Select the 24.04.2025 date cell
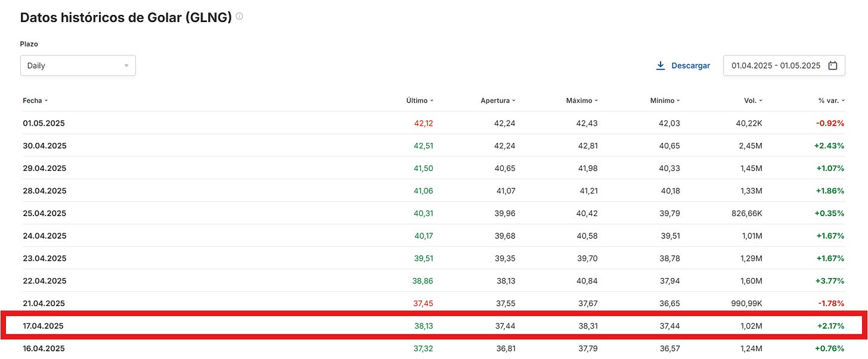 (45, 236)
